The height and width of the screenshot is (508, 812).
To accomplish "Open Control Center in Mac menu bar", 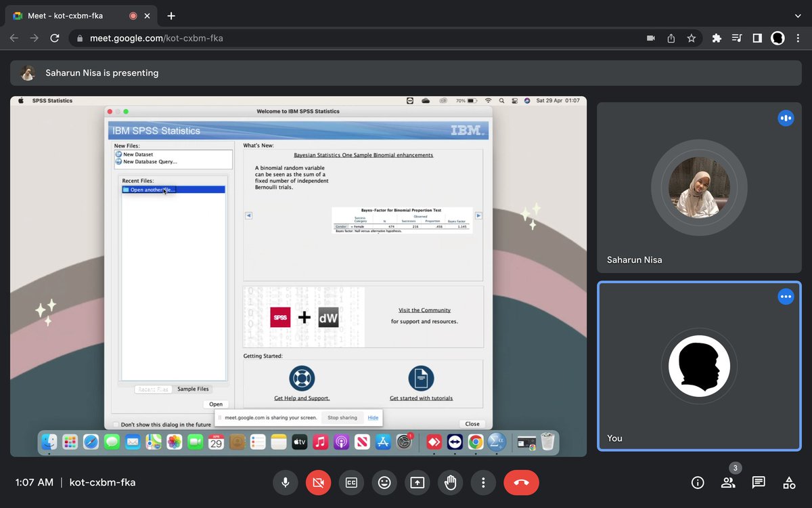I will [x=514, y=100].
